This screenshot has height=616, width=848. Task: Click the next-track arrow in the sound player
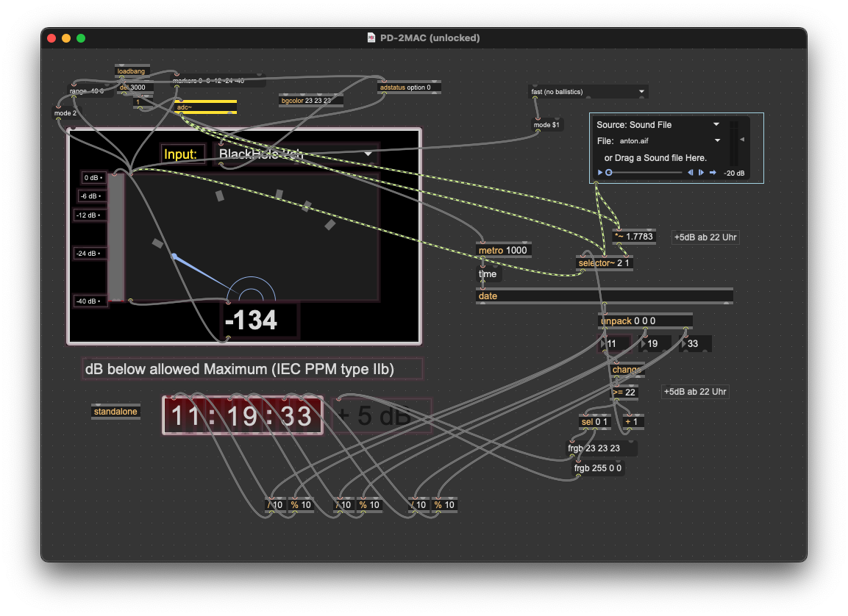coord(701,173)
